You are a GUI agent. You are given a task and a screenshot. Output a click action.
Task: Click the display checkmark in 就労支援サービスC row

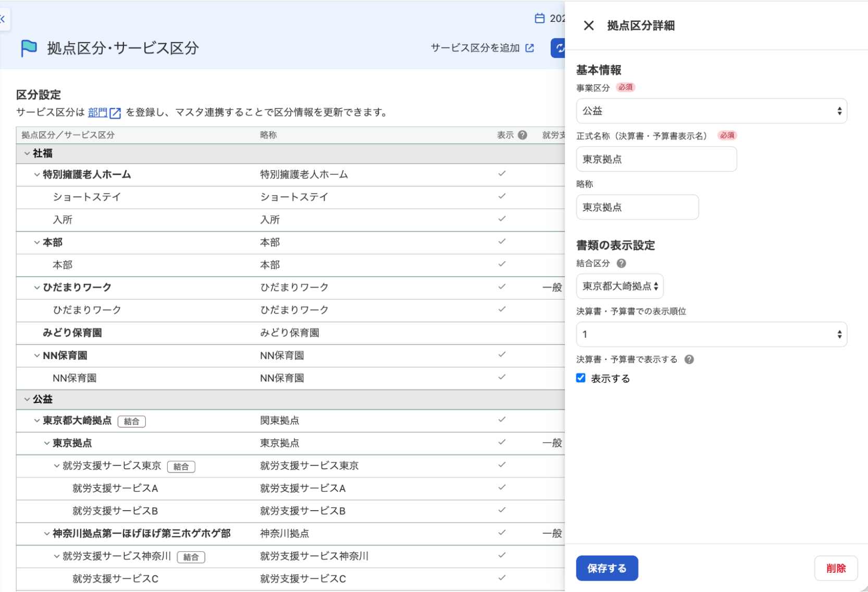point(502,578)
